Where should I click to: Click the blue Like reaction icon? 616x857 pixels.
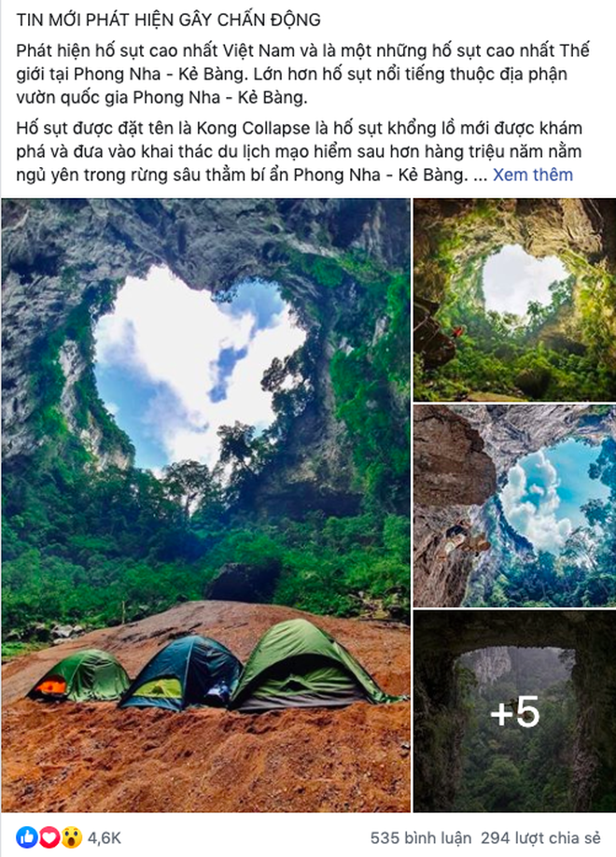(x=27, y=837)
